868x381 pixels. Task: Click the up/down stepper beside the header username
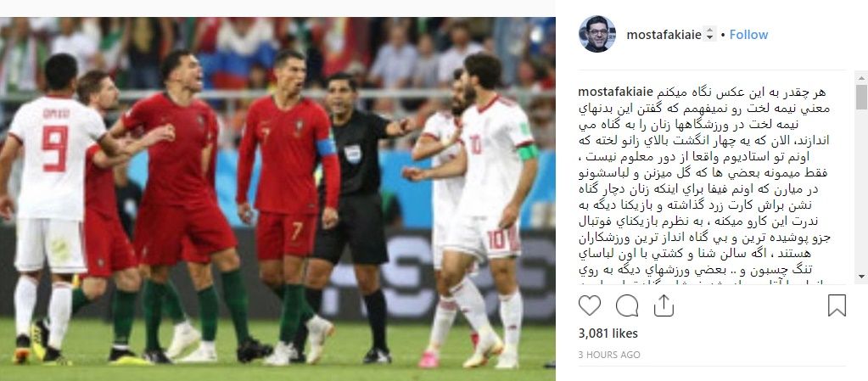coord(709,34)
